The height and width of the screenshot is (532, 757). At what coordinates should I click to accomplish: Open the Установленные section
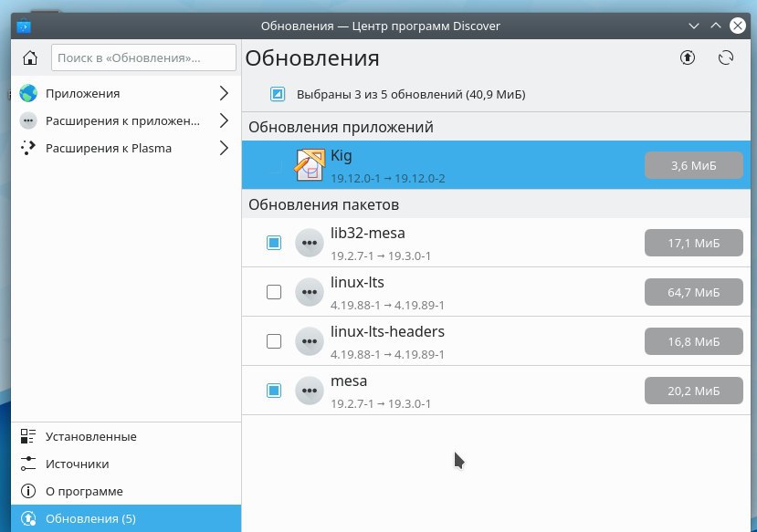click(x=126, y=436)
